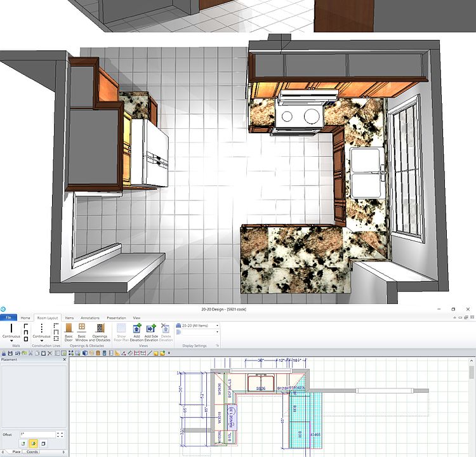Select the RANGE 130 item in floor plan
The width and height of the screenshot is (476, 457).
pos(232,417)
